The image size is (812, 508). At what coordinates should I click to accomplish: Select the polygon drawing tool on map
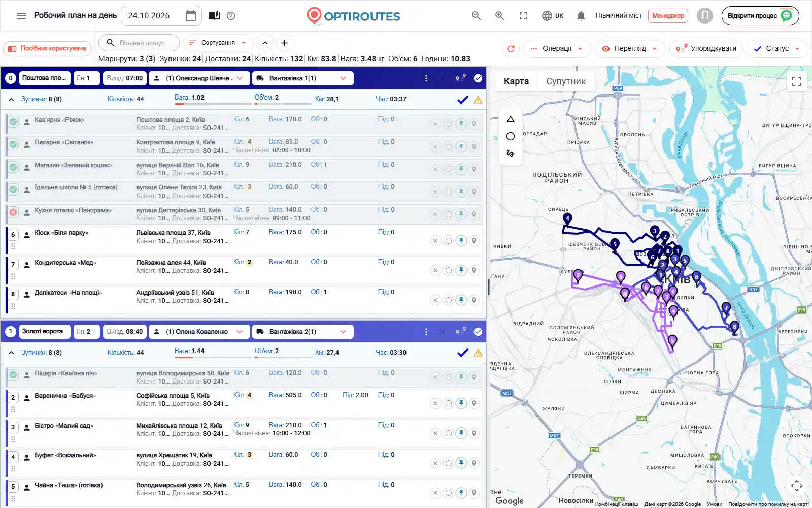click(x=511, y=119)
